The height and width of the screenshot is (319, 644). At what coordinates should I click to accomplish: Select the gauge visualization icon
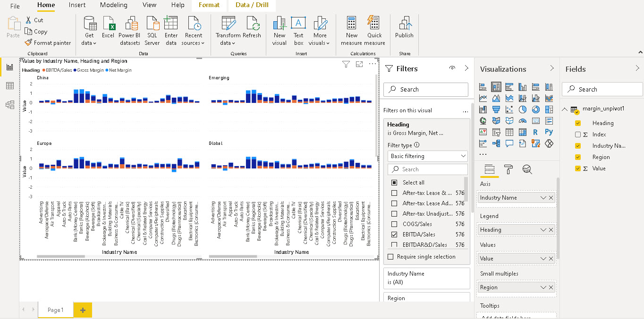tap(523, 121)
